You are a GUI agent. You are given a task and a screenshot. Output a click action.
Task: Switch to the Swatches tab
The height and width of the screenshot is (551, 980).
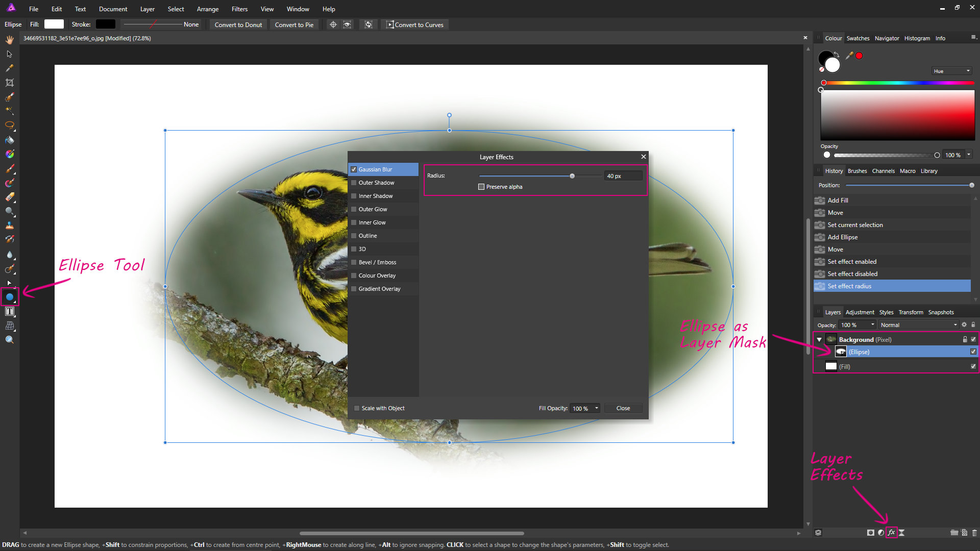[x=858, y=38]
